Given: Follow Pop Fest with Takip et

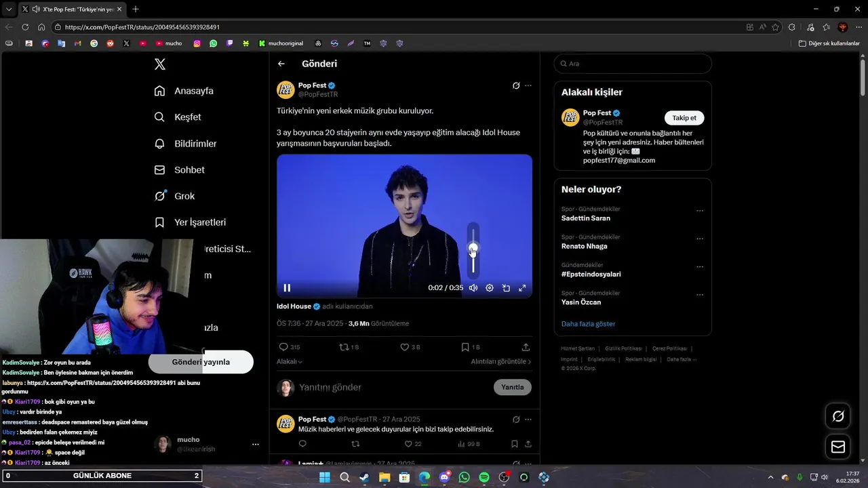Looking at the screenshot, I should 684,118.
